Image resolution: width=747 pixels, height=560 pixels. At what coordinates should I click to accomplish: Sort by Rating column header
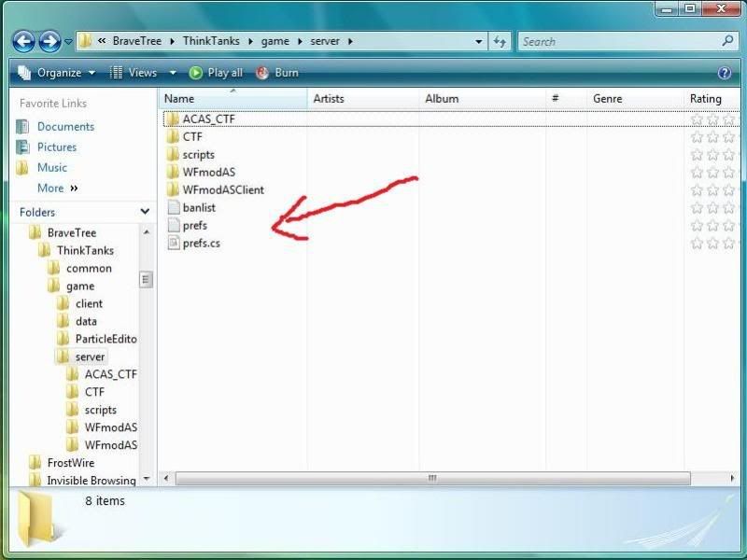pyautogui.click(x=712, y=99)
